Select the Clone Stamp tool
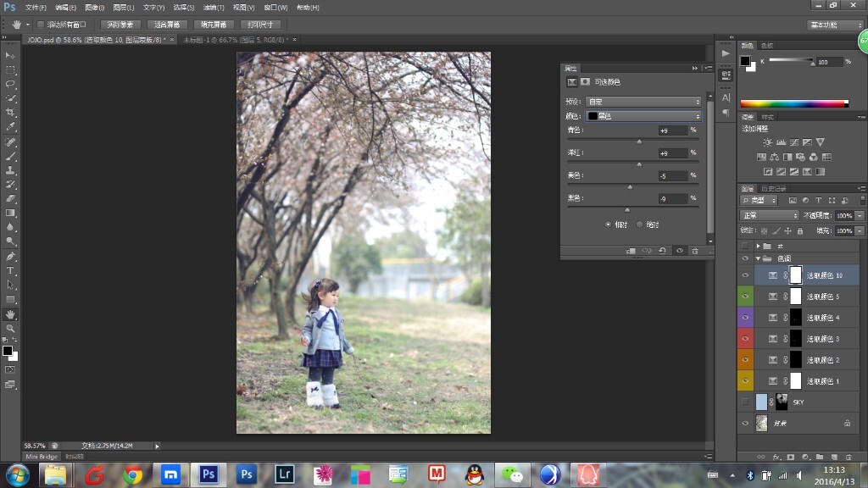 [10, 170]
